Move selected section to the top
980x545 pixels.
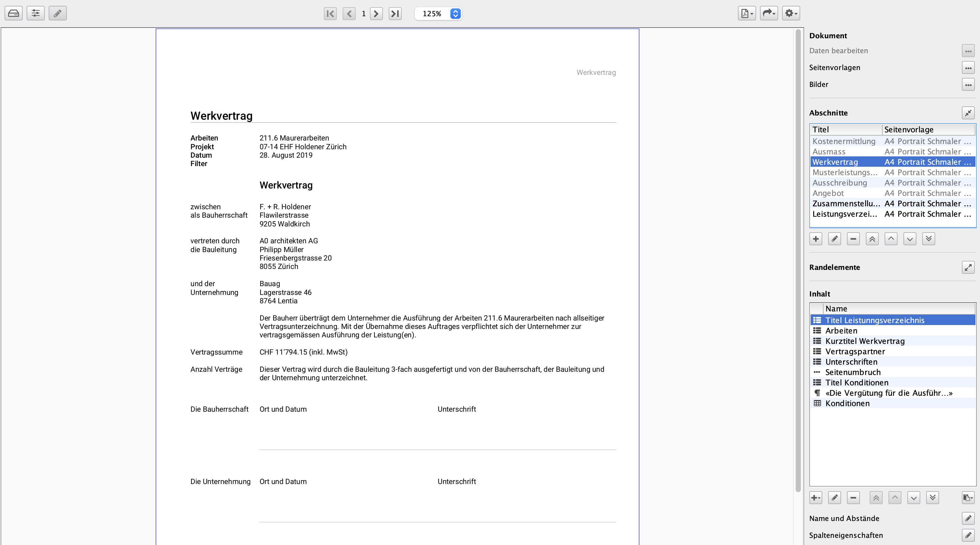click(872, 239)
